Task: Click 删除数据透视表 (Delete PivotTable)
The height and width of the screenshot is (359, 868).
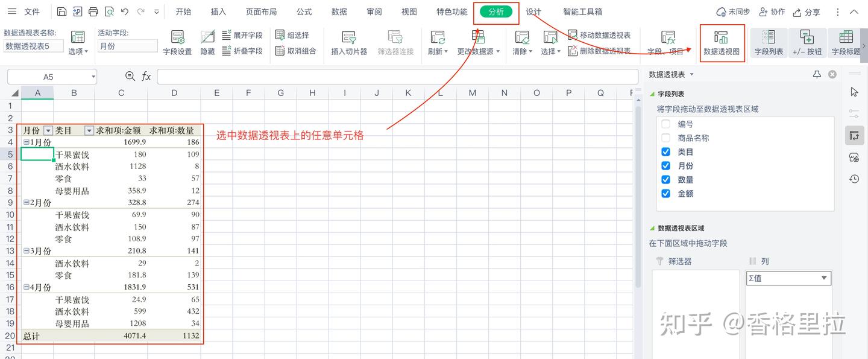Action: pyautogui.click(x=599, y=51)
